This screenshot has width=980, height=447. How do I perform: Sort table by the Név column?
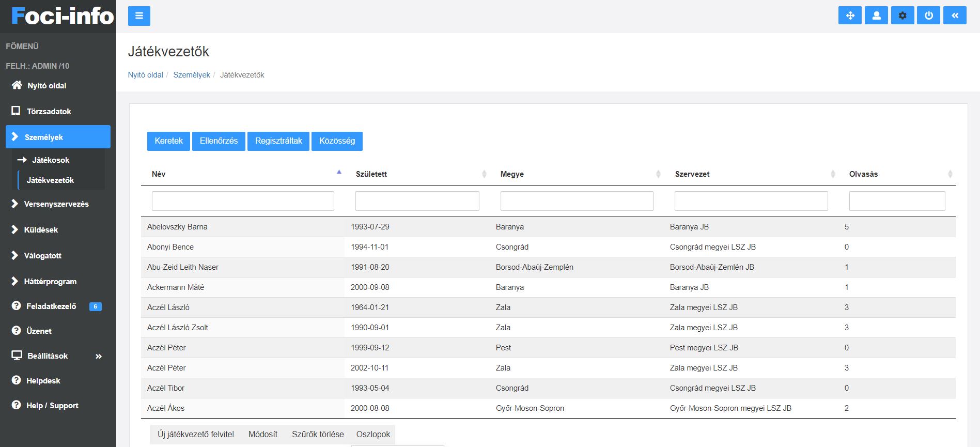coord(243,174)
